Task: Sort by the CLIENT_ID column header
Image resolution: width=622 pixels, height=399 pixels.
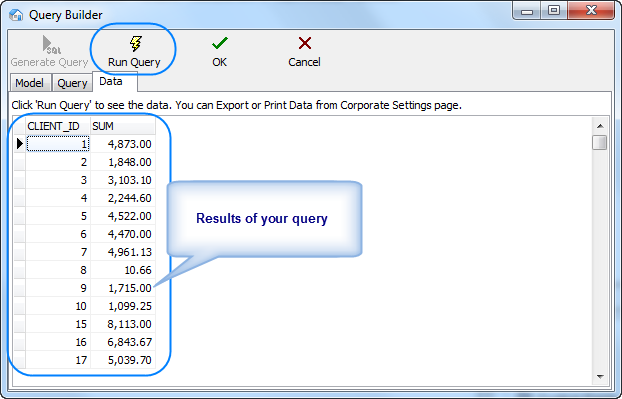Action: pos(58,126)
